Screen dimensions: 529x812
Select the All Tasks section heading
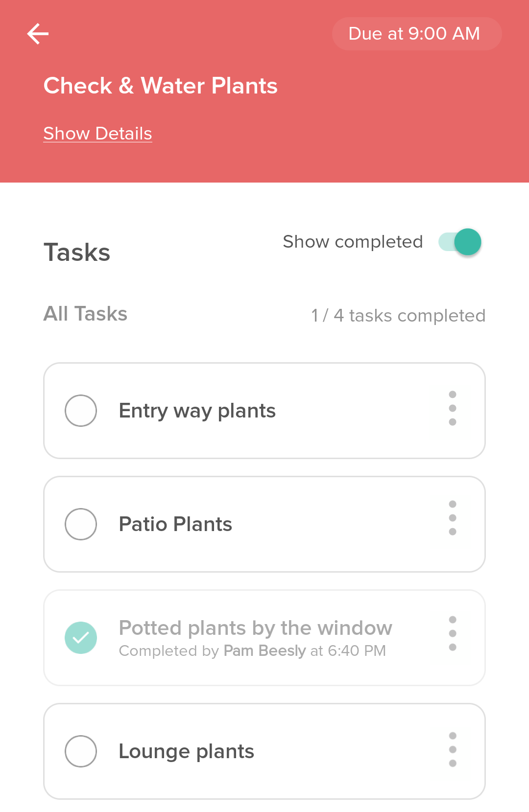coord(85,314)
